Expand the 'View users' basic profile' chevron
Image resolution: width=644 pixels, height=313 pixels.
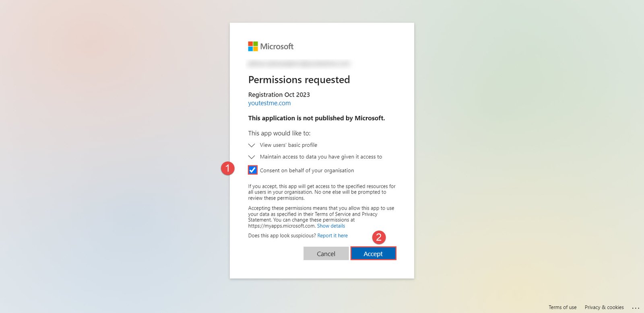point(252,145)
